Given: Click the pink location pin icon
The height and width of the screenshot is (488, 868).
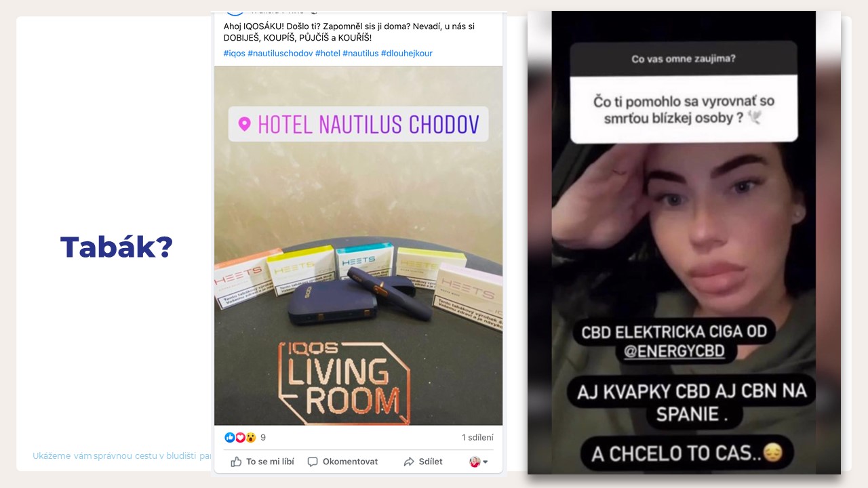Looking at the screenshot, I should pyautogui.click(x=245, y=124).
